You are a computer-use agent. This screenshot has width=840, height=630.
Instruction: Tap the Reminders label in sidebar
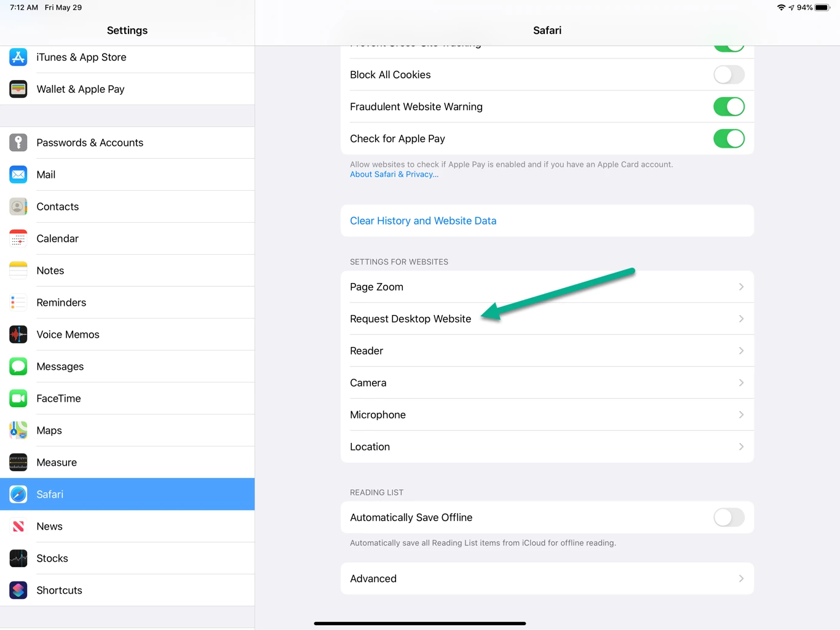61,303
